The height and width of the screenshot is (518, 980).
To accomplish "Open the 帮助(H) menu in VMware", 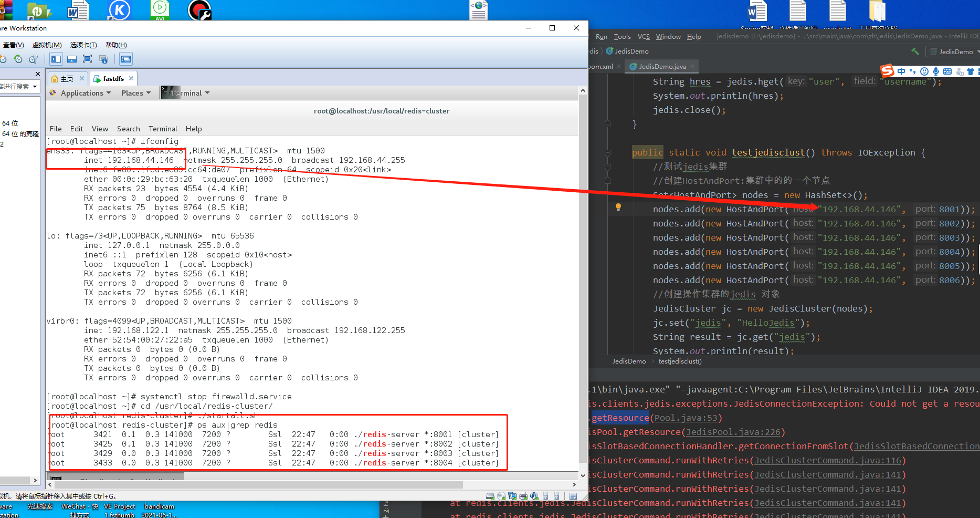I will [116, 45].
